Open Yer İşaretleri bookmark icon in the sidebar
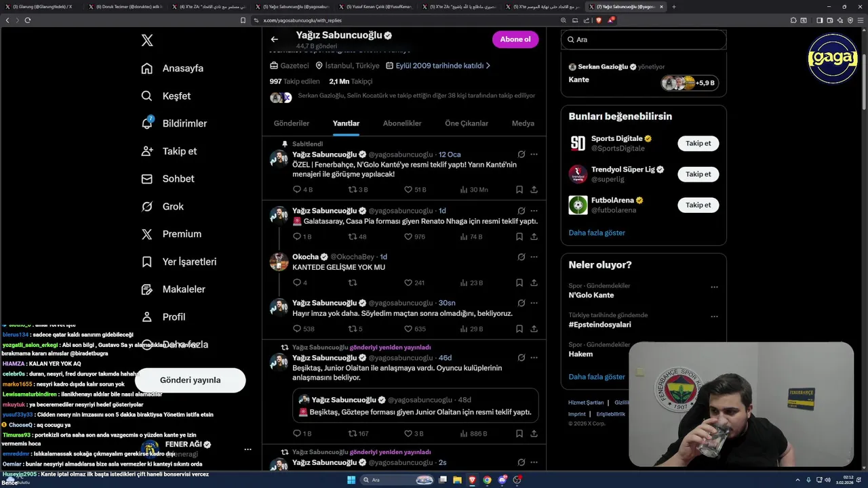This screenshot has width=868, height=488. pyautogui.click(x=147, y=262)
